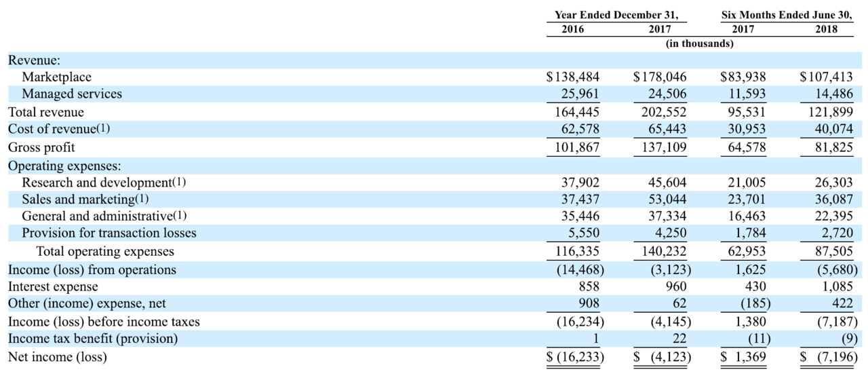Screen dimensions: 868x378
Task: Click the Marketplace revenue row label
Action: click(56, 77)
